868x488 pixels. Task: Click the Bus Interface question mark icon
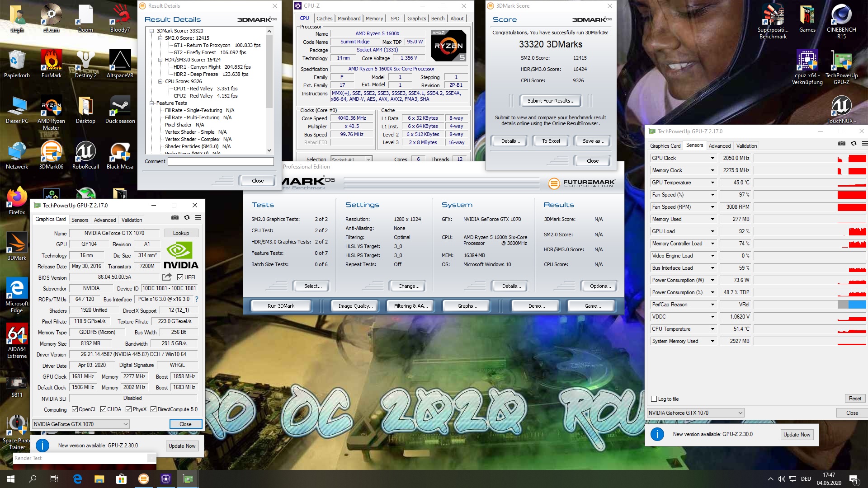197,299
